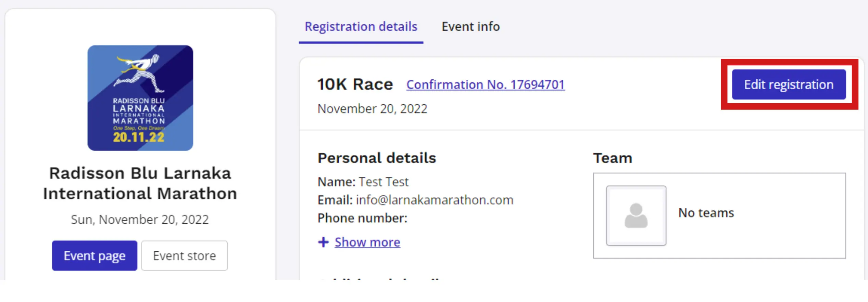Click the No teams label
Viewport: 868px width, 302px height.
click(x=706, y=213)
